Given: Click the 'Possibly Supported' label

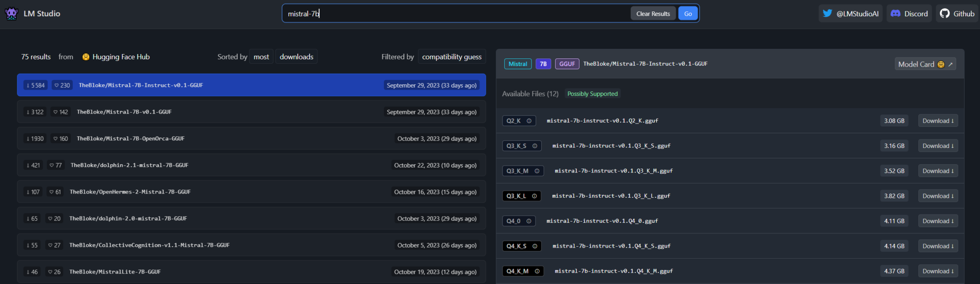Looking at the screenshot, I should tap(592, 94).
